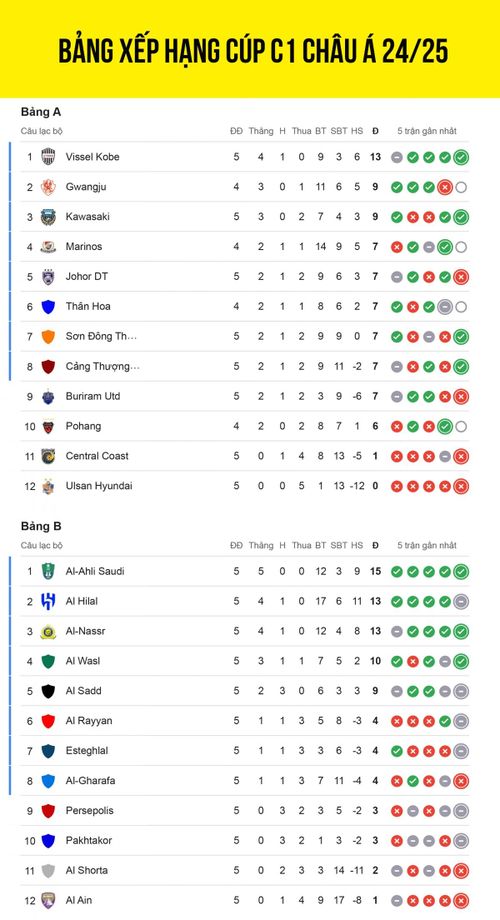Click the Buriram Utd club badge
This screenshot has width=500, height=920.
pyautogui.click(x=48, y=396)
